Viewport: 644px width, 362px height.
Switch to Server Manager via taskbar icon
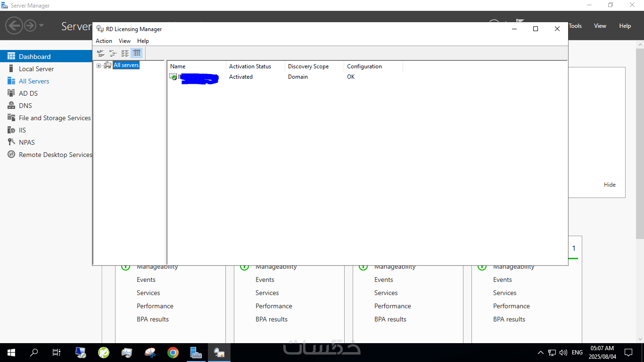[x=196, y=353]
